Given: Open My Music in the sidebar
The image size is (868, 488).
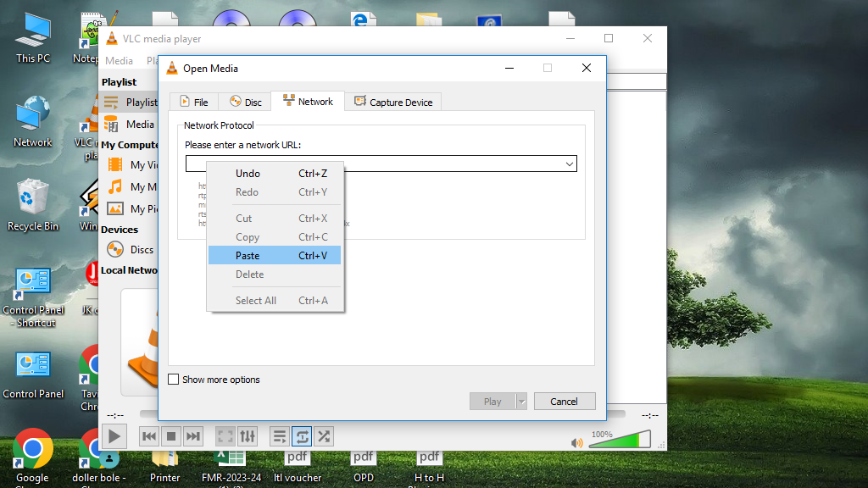Looking at the screenshot, I should (131, 187).
